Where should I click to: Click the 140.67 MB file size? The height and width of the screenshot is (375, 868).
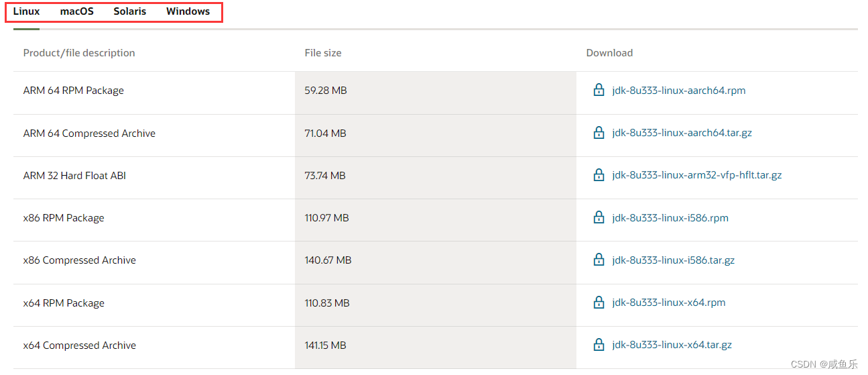point(328,260)
